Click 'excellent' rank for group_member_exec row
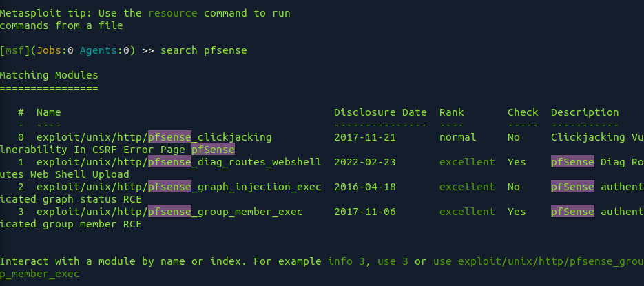Viewport: 644px width, 286px height. [467, 212]
